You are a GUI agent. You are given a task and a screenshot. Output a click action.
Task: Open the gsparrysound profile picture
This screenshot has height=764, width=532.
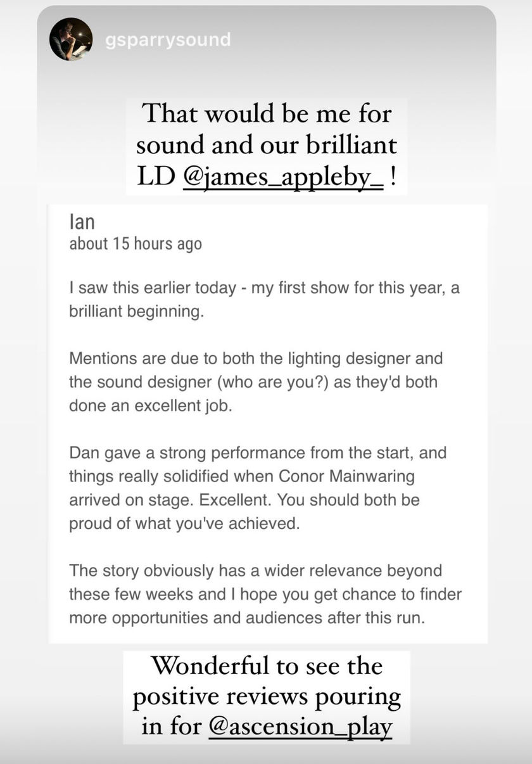tap(71, 39)
